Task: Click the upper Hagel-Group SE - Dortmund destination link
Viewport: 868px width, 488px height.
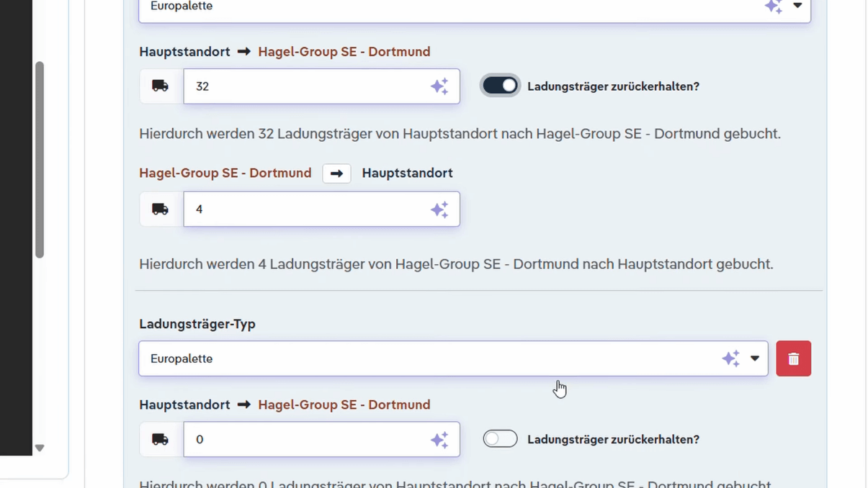Action: tap(344, 52)
